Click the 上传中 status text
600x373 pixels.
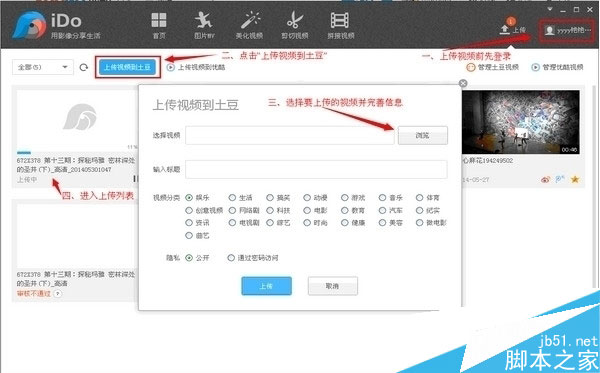pos(27,179)
